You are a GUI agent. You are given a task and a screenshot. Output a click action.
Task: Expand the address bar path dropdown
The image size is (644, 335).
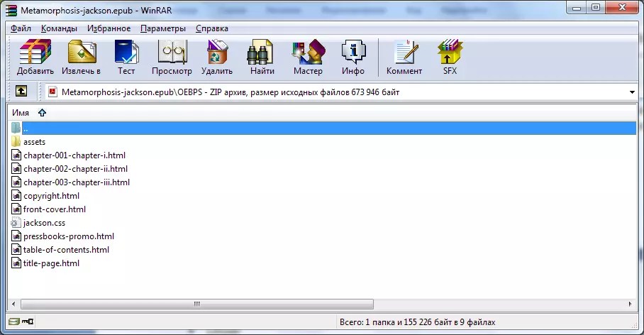632,92
